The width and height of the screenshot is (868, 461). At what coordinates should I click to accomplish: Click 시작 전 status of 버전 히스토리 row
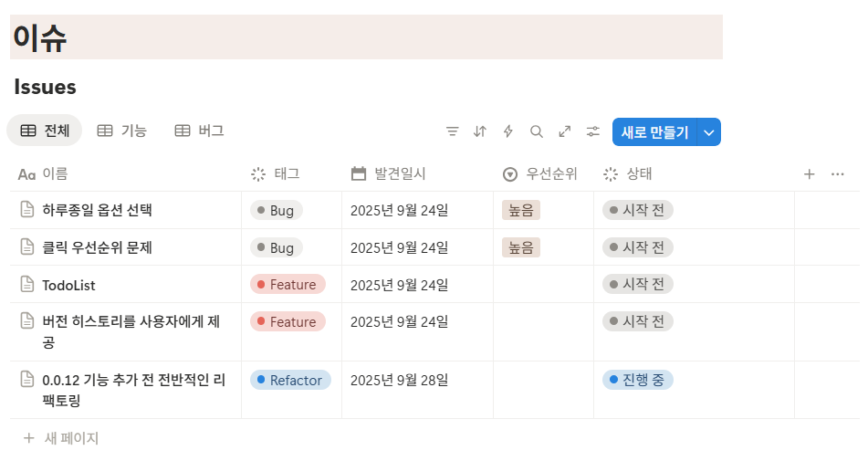638,321
